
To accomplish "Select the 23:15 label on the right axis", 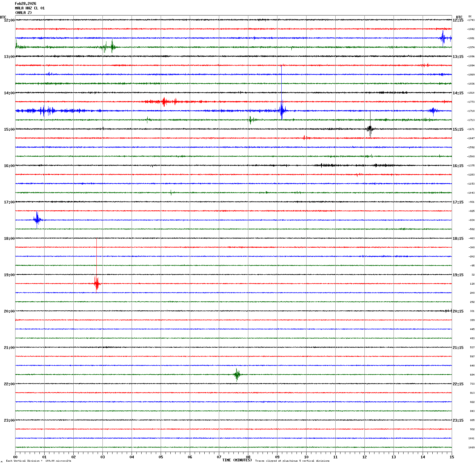I will pos(458,420).
